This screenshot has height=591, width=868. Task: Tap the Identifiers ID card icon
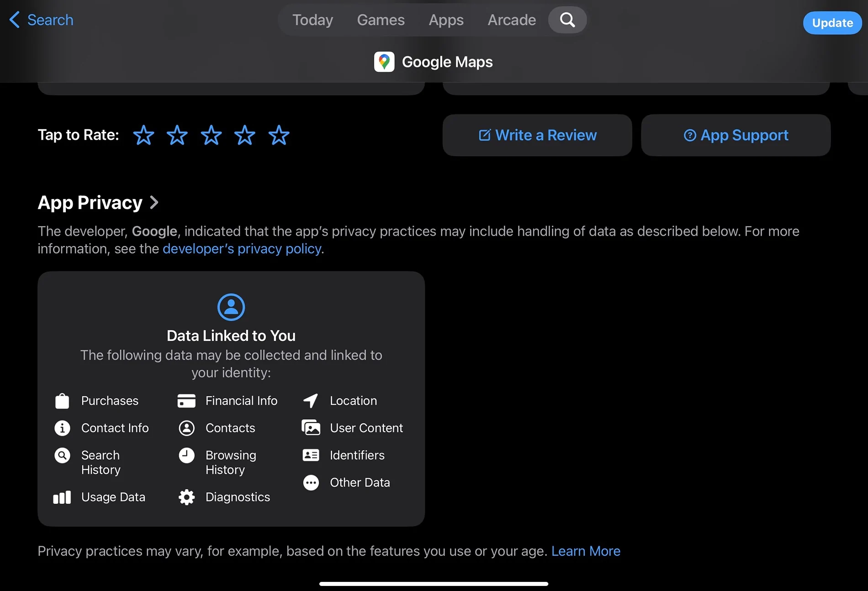tap(311, 455)
